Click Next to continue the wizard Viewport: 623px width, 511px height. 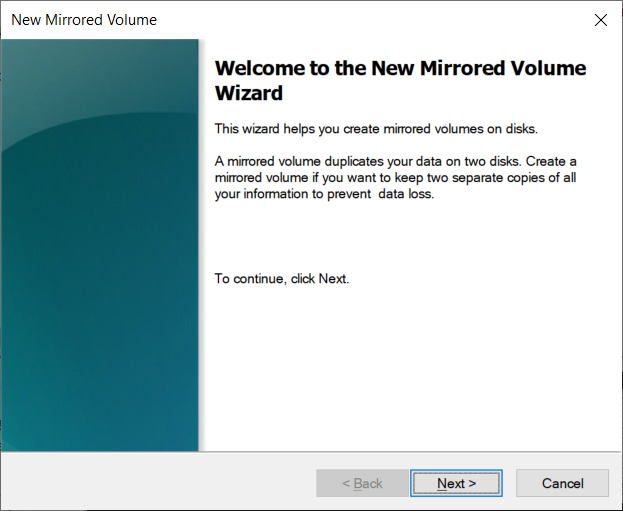pyautogui.click(x=456, y=483)
